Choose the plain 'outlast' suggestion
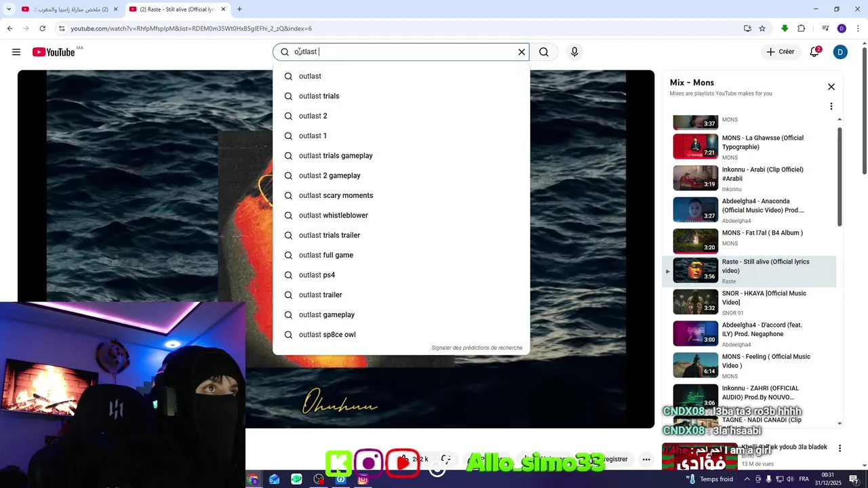Screen dimensions: 868x488 (401, 76)
